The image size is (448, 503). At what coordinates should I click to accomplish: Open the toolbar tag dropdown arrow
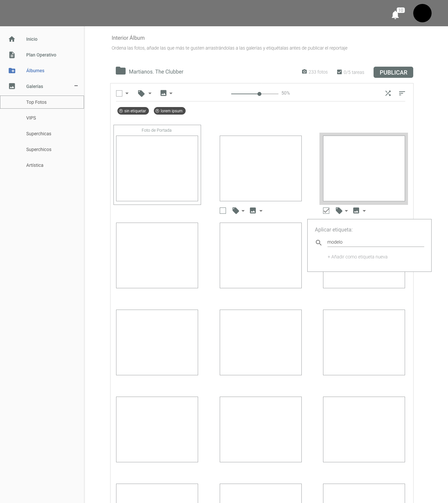[x=150, y=94]
